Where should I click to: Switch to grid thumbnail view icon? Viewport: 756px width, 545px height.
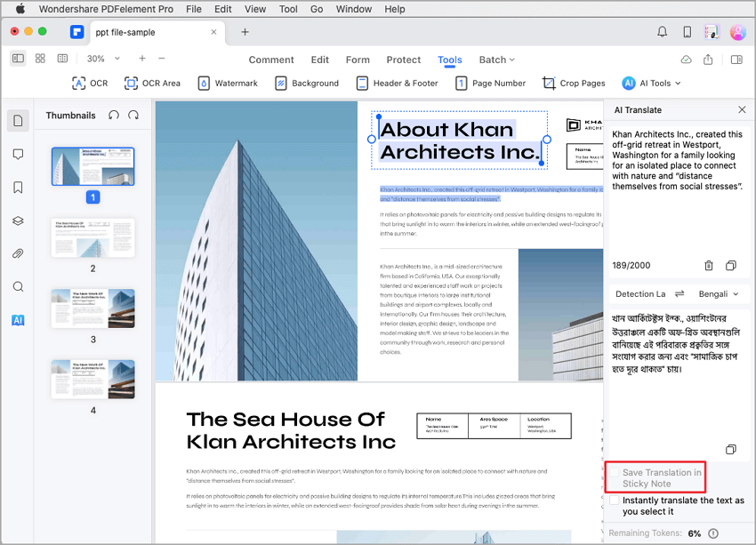pos(41,59)
